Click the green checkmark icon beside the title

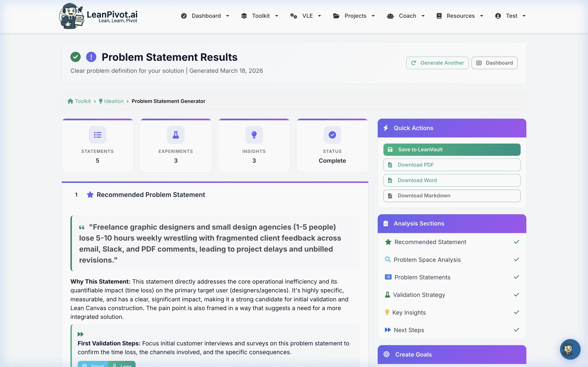[x=75, y=57]
